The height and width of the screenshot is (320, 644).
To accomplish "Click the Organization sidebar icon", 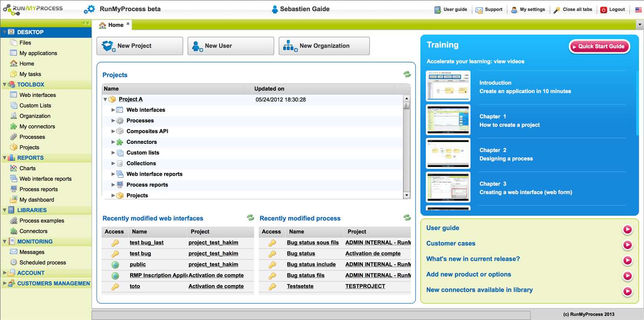I will [x=13, y=116].
